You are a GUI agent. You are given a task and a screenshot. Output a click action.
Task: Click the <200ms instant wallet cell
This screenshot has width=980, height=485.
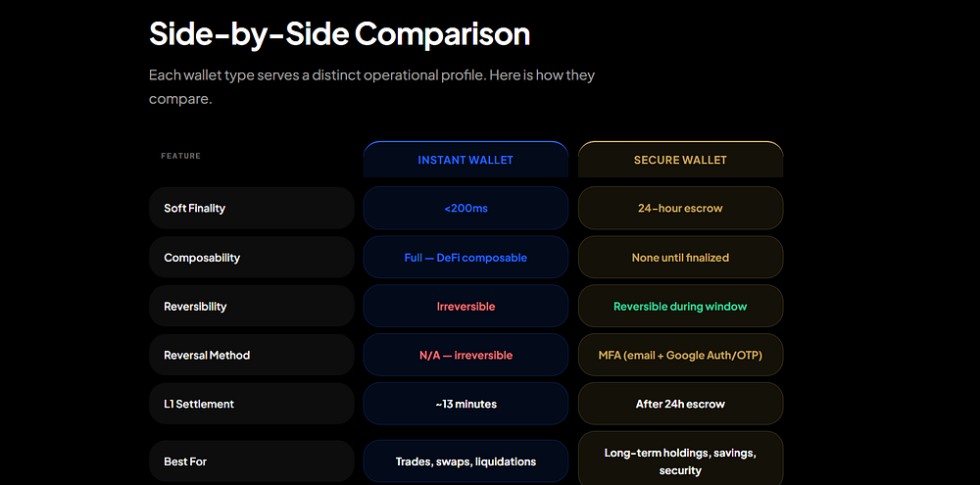465,208
